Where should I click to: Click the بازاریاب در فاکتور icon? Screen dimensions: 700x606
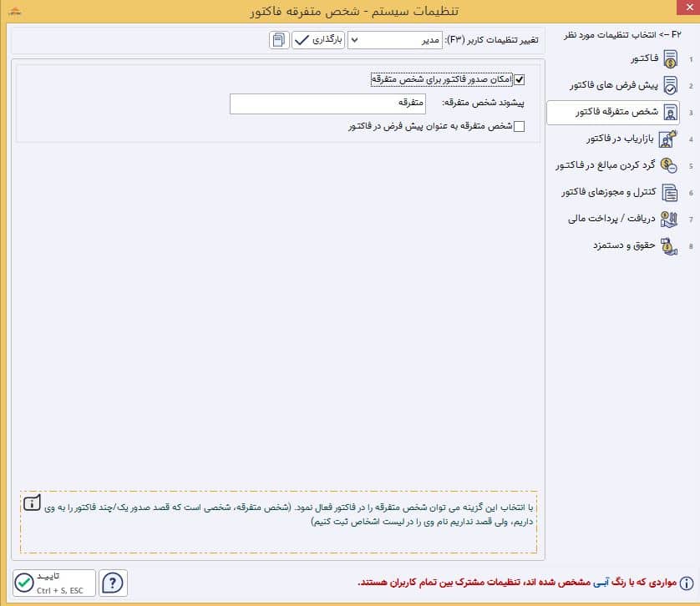668,139
